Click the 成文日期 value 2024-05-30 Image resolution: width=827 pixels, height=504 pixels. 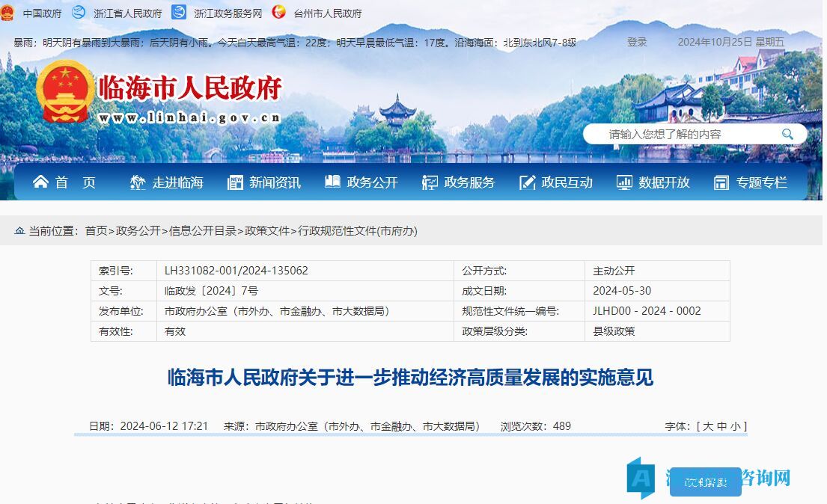(x=622, y=291)
